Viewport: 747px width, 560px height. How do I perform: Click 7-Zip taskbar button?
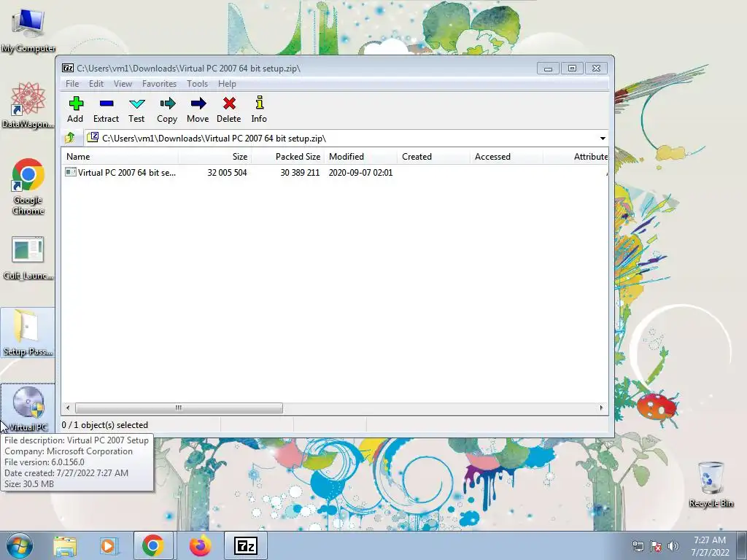tap(245, 545)
